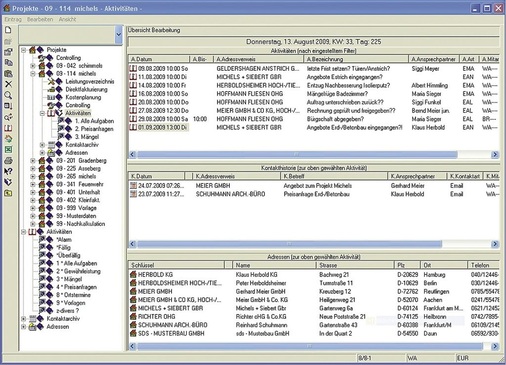Select '*Überfällig' activity filter
506x365 pixels.
pos(68,255)
